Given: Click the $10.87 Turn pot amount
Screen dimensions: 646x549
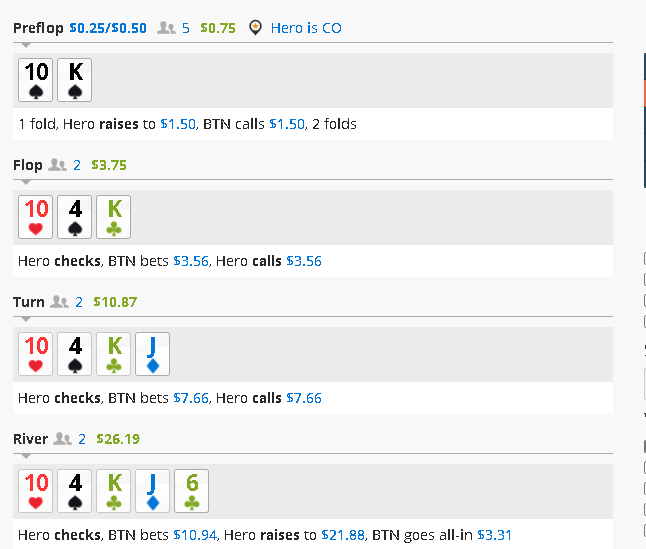Looking at the screenshot, I should pos(115,301).
